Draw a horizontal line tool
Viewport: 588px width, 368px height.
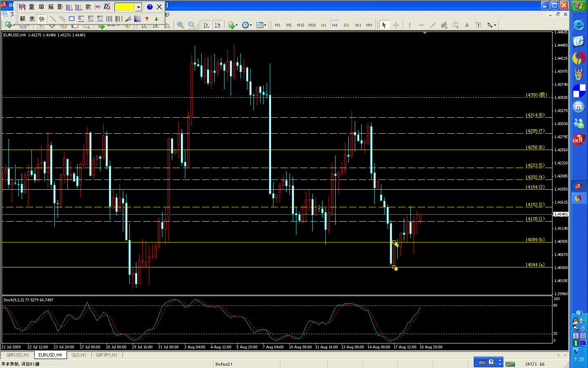pyautogui.click(x=421, y=25)
